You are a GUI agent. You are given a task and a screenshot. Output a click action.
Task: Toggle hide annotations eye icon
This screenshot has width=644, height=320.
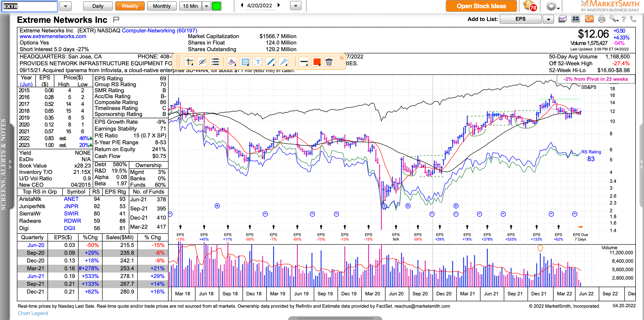pyautogui.click(x=202, y=62)
